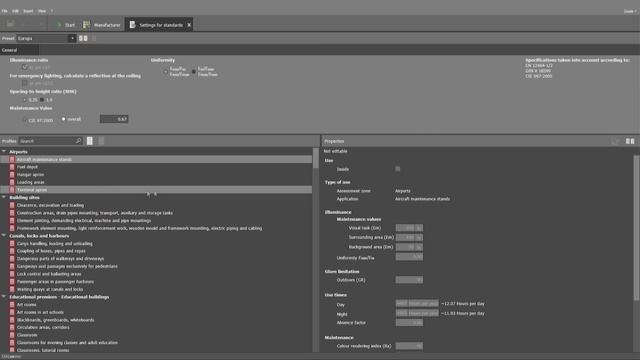Viewport: 640px width, 360px height.
Task: Toggle the Illuminance ratio checkbox
Action: (x=24, y=67)
